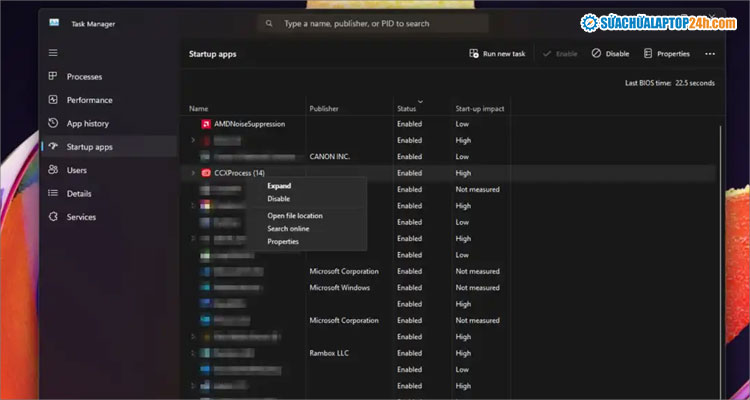Expand the CCXProcess (14) row arrow
The image size is (750, 400).
pos(193,173)
